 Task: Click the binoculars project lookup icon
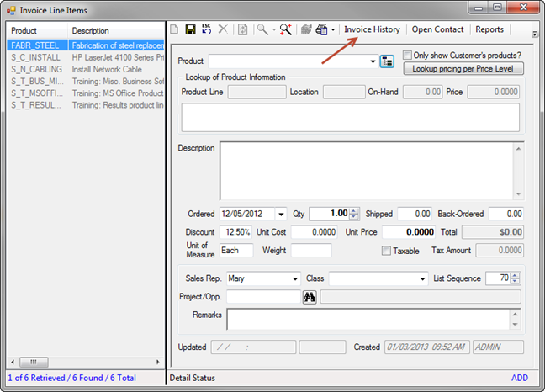(x=310, y=297)
